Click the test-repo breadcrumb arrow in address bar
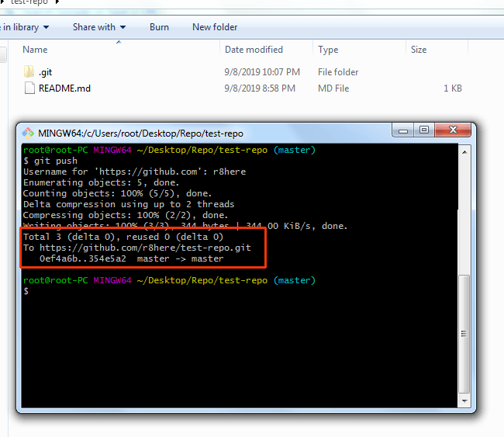 [x=57, y=2]
